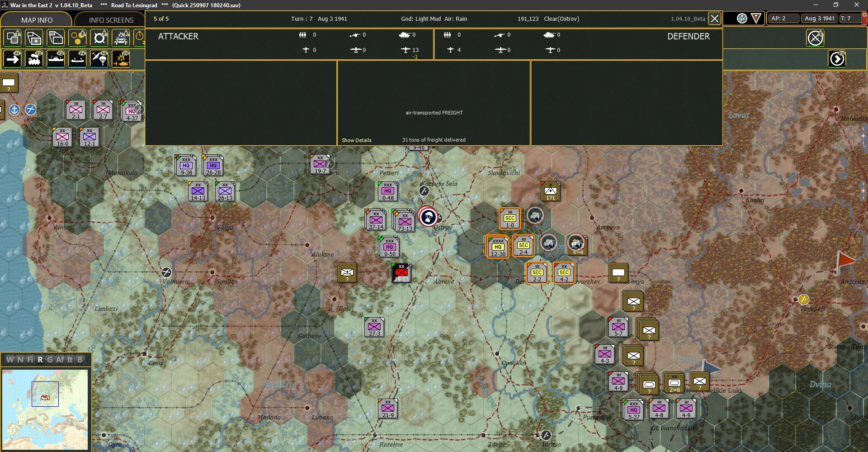Screen dimensions: 868x452
Task: Select the unit counter 16-0
Action: 62,137
